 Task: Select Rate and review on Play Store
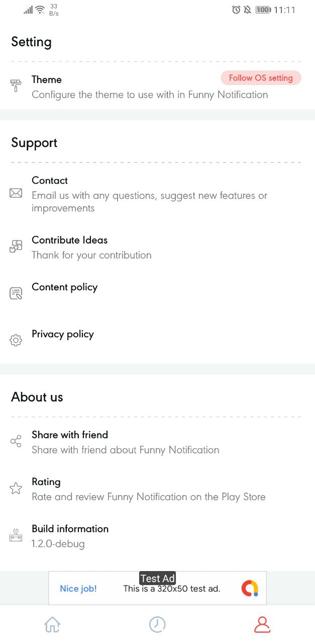(x=157, y=489)
